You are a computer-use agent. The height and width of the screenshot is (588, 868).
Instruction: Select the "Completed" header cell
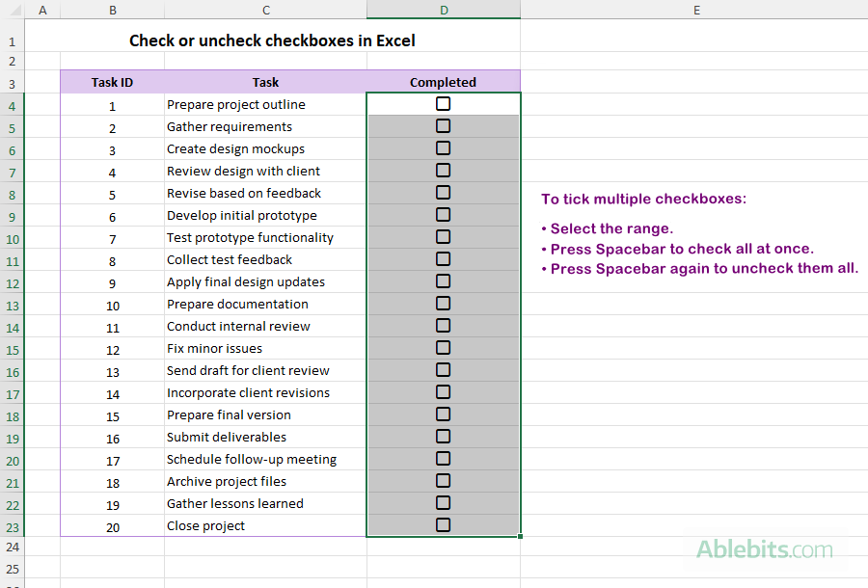point(443,82)
